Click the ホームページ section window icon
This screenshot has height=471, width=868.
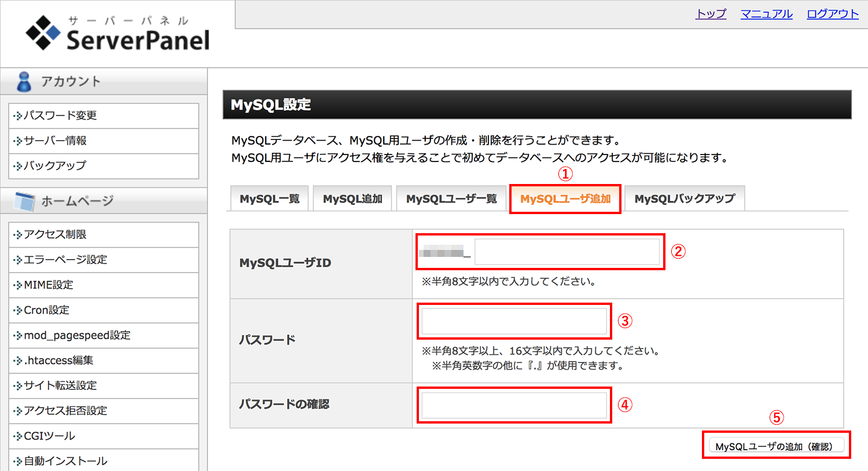[x=25, y=201]
